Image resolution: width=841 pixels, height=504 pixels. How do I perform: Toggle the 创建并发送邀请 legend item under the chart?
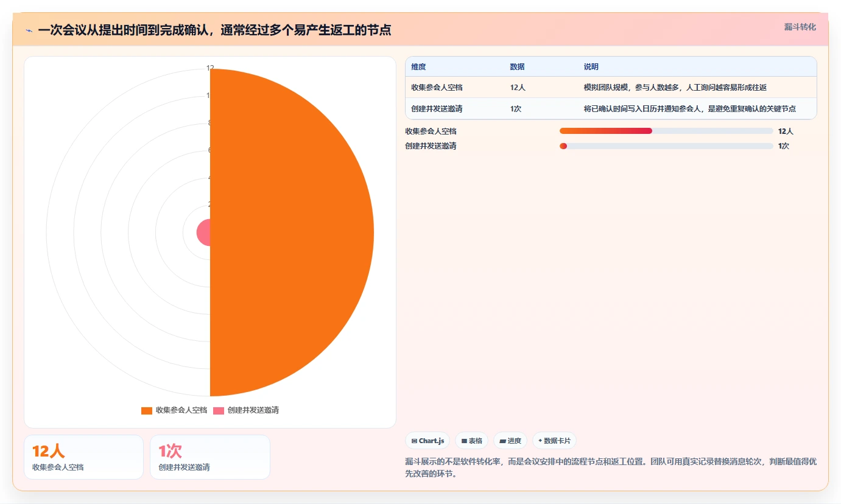click(x=246, y=410)
